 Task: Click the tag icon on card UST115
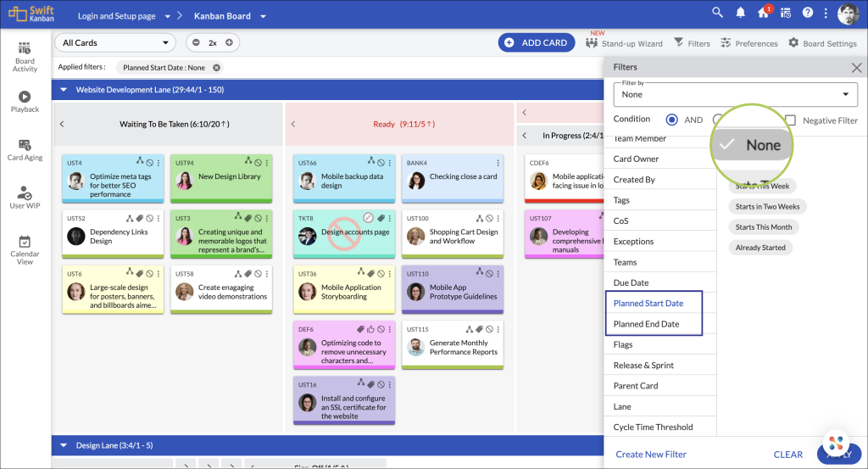coord(480,329)
